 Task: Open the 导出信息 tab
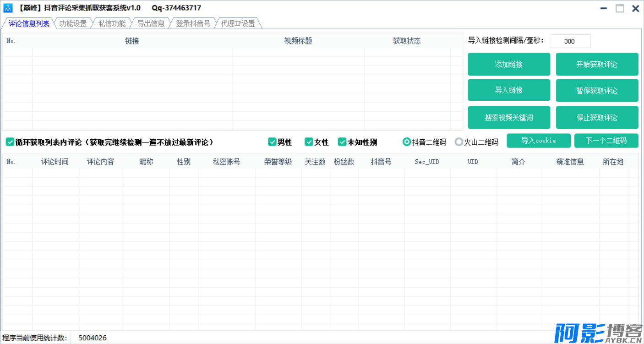point(151,23)
